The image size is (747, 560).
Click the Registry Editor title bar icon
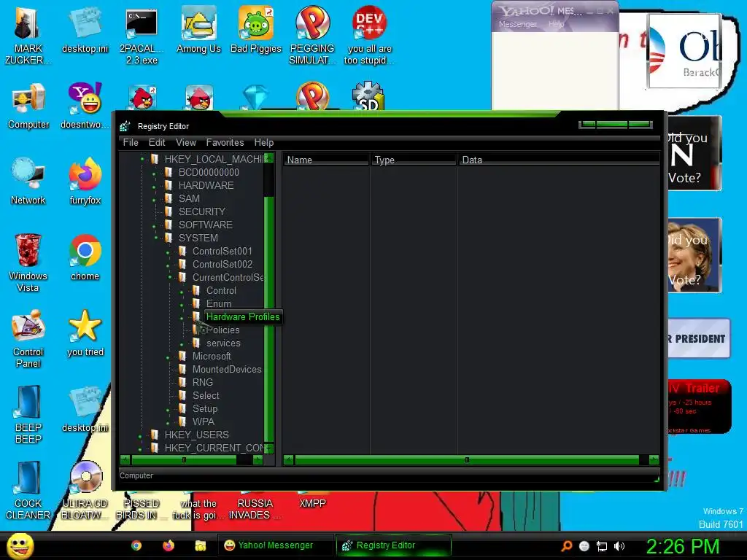[x=125, y=126]
